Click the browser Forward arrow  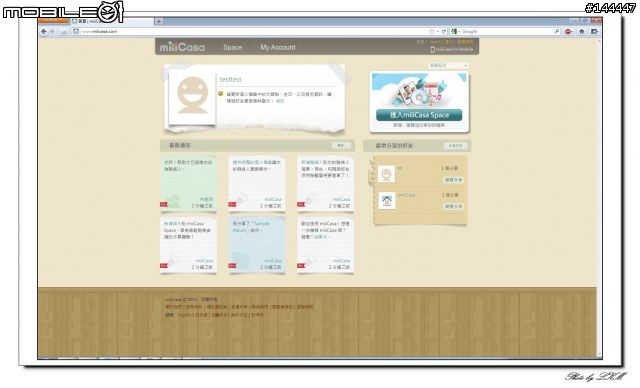click(x=52, y=31)
